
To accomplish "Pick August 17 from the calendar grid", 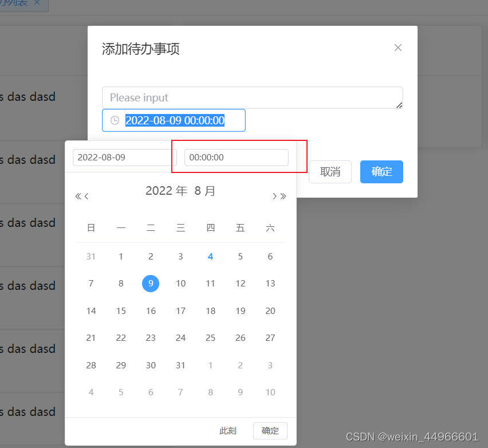I will point(180,311).
